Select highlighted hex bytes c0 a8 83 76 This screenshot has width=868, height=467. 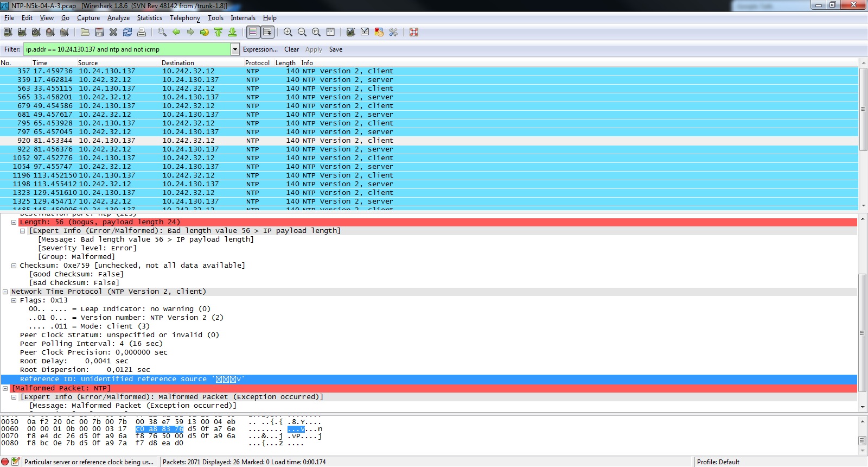tap(159, 429)
